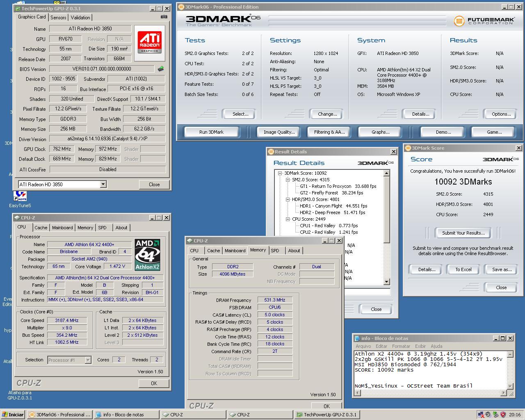Click the Core Speed 3187.4 MHz field
The width and height of the screenshot is (525, 420).
pos(67,320)
